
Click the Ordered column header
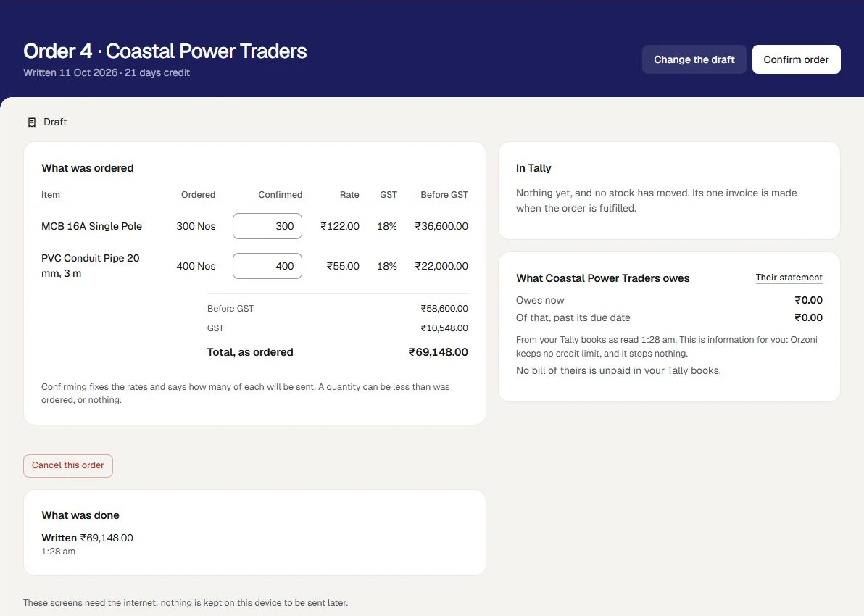[x=198, y=195]
